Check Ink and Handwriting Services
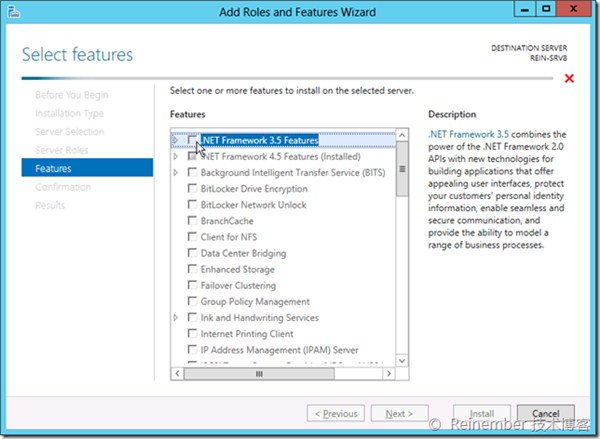The height and width of the screenshot is (439, 600). pos(192,317)
